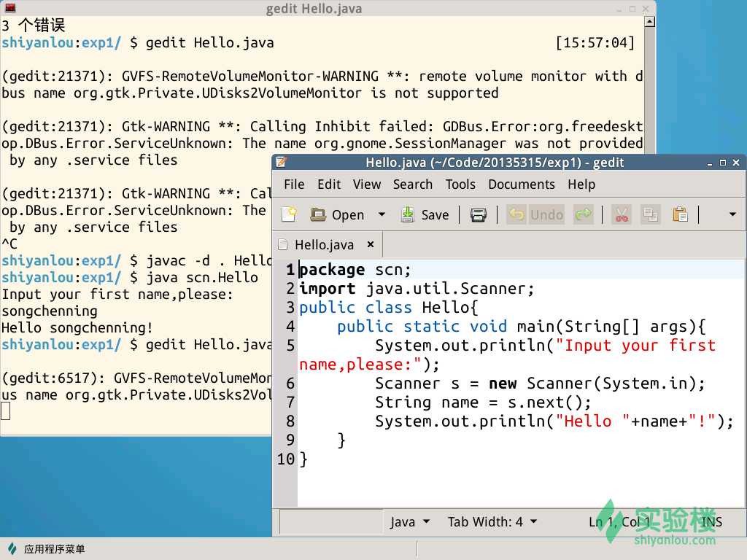747x560 pixels.
Task: Open the Help menu
Action: tap(581, 184)
